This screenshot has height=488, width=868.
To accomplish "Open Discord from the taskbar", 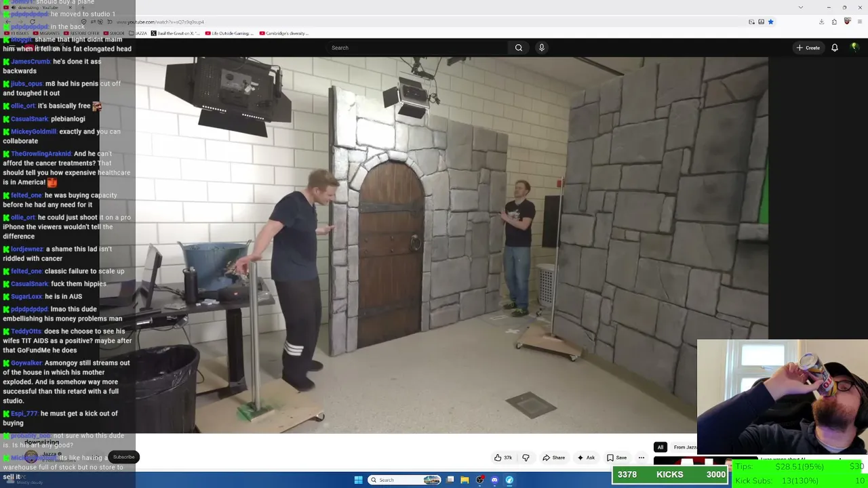I will [x=494, y=480].
